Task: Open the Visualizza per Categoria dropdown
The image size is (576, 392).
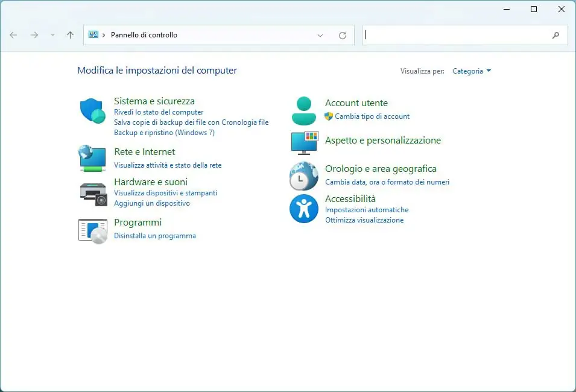Action: 471,71
